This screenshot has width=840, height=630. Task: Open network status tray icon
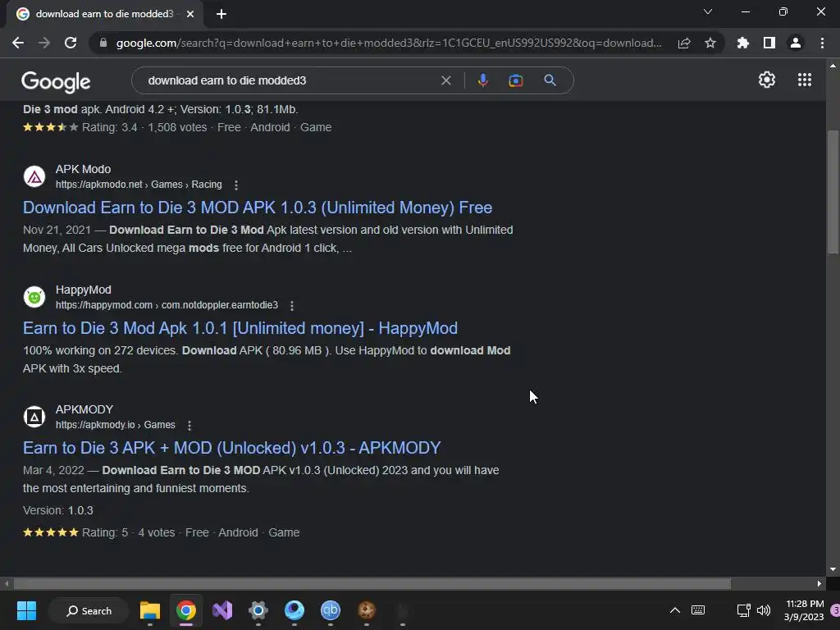(x=743, y=610)
